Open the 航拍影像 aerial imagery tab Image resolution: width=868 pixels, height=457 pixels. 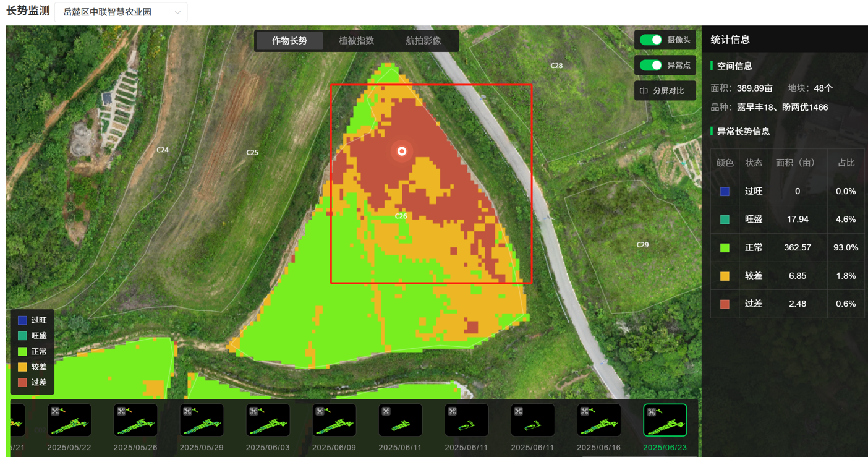pyautogui.click(x=423, y=41)
